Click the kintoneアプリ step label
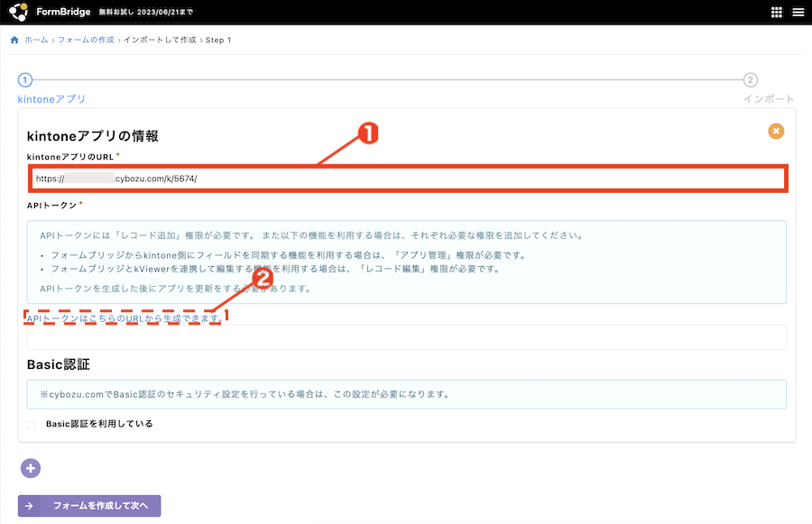Viewport: 812px width, 524px height. tap(51, 99)
